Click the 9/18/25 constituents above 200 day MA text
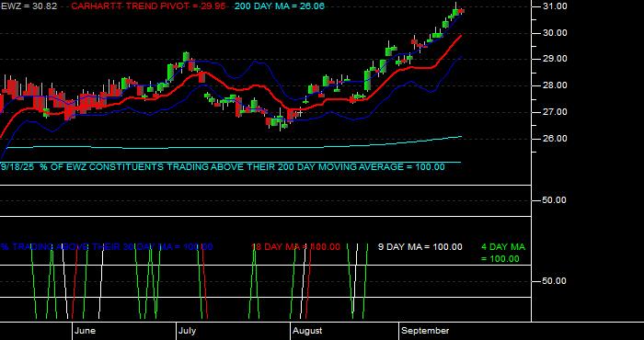The image size is (644, 340). pos(223,167)
